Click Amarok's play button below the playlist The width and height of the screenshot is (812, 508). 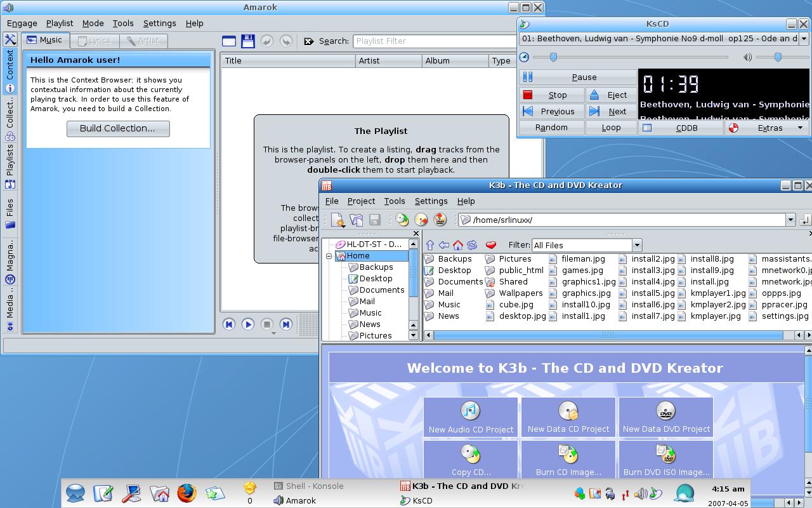(248, 324)
